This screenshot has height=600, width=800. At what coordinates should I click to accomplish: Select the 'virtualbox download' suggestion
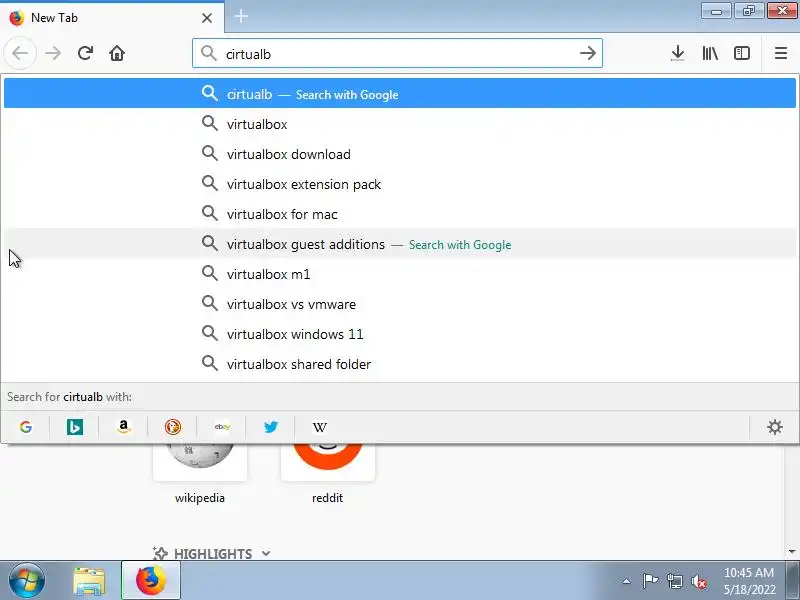[399, 154]
